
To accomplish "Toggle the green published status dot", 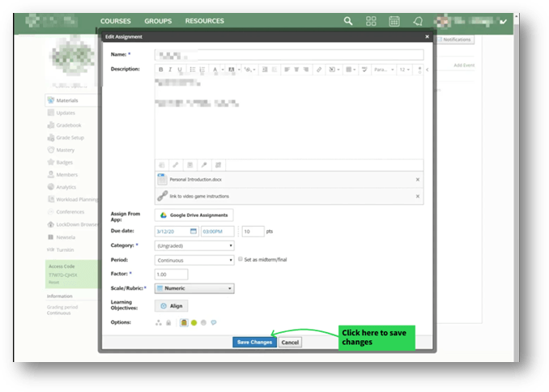I will pyautogui.click(x=194, y=322).
